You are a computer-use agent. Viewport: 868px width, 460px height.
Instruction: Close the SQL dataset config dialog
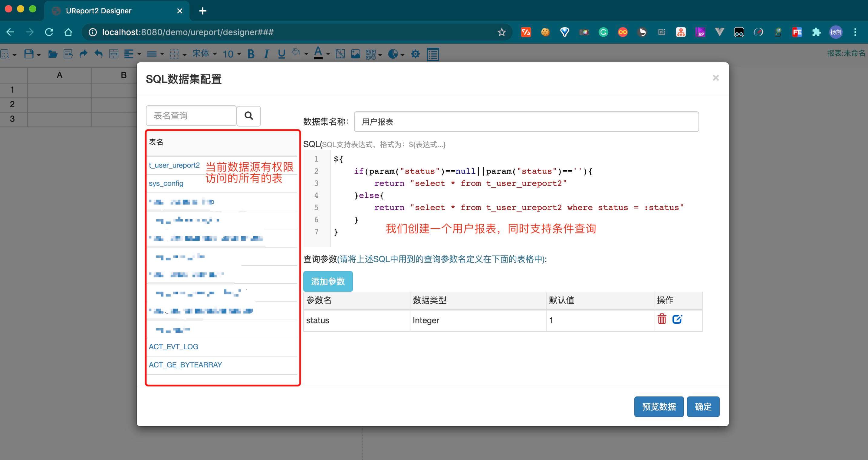[716, 78]
